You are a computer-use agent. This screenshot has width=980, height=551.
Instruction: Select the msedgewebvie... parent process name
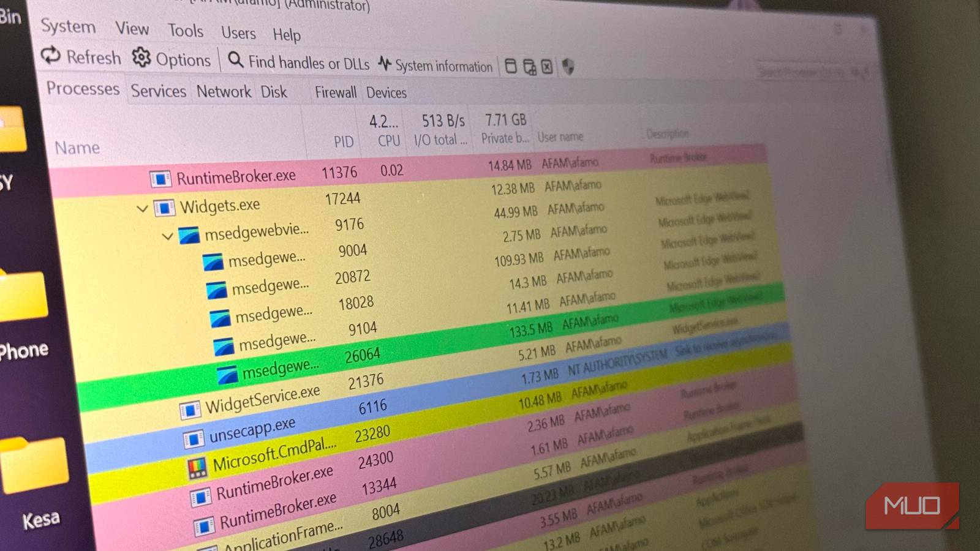(257, 231)
